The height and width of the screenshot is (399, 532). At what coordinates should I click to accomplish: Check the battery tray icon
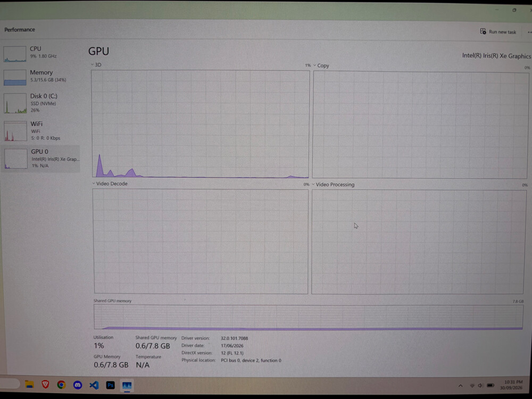point(491,386)
